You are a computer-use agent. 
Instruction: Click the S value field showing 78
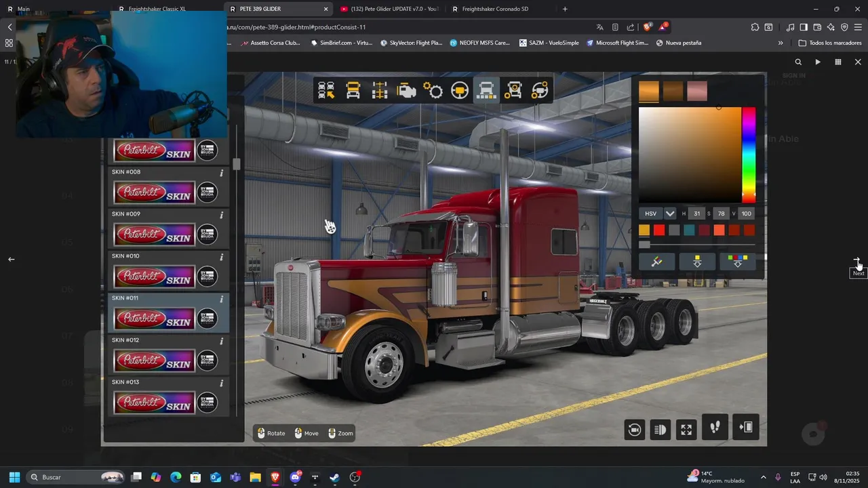click(x=721, y=213)
